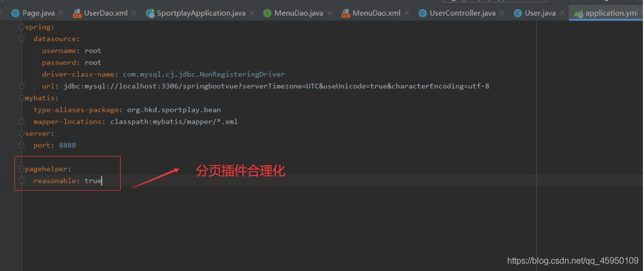The width and height of the screenshot is (644, 271).
Task: Collapse the spring block fold marker
Action: pos(22,27)
